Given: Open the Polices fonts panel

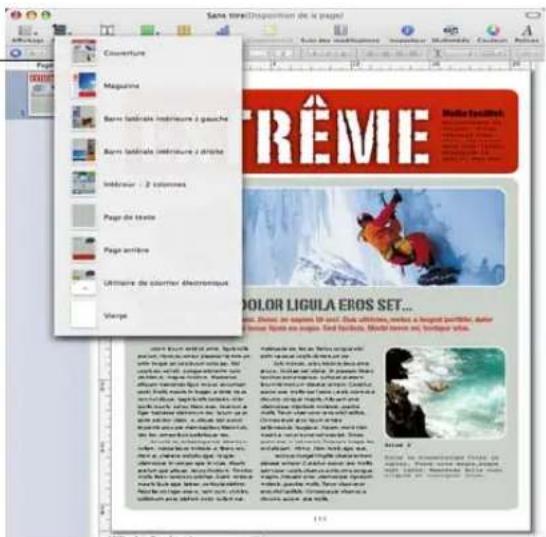Looking at the screenshot, I should point(527,34).
